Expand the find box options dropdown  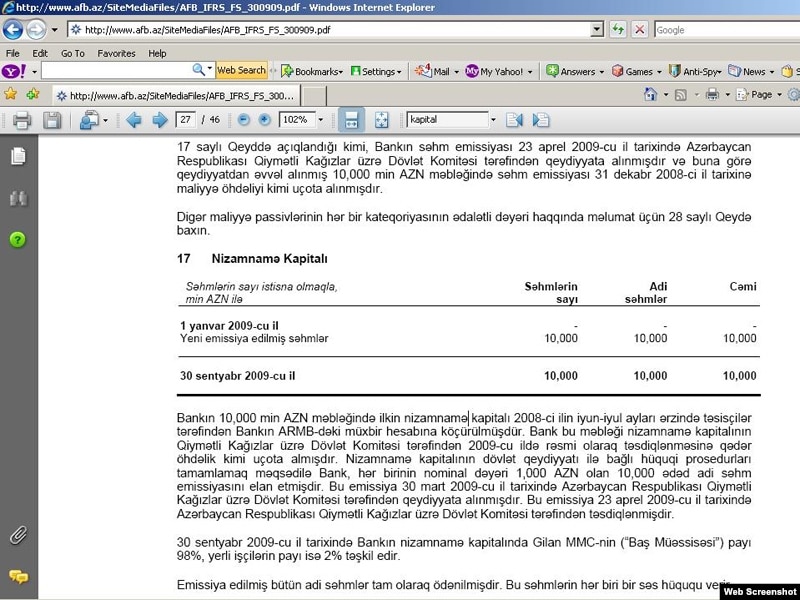tap(493, 120)
